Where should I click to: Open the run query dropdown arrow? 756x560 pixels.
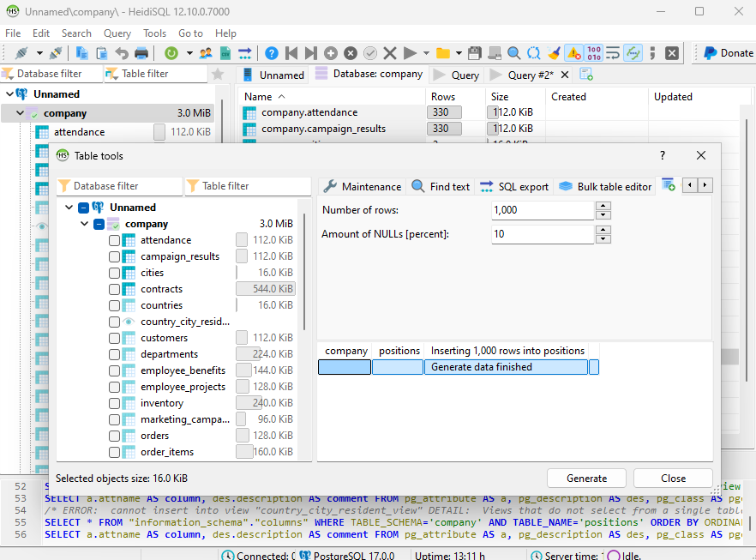pyautogui.click(x=426, y=53)
